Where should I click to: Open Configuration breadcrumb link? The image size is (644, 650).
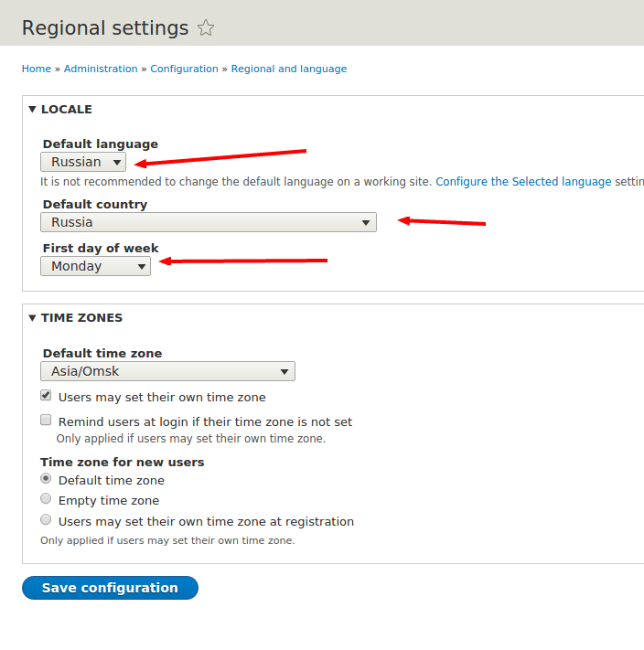[x=184, y=69]
